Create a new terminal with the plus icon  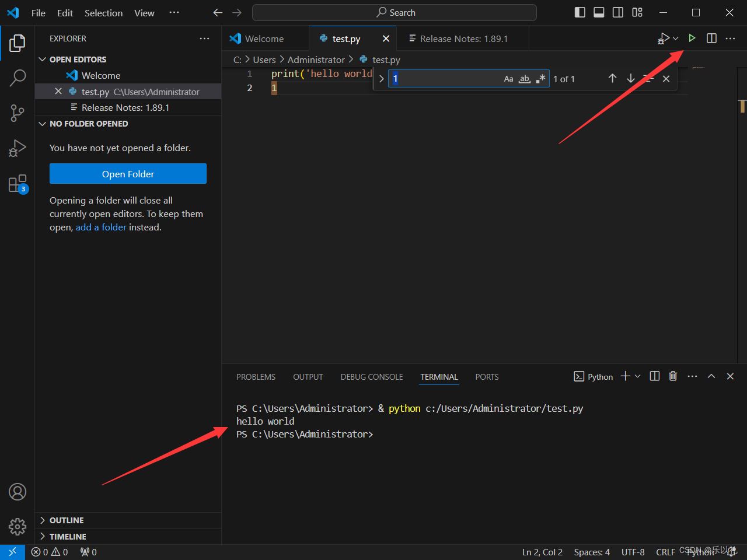coord(624,376)
